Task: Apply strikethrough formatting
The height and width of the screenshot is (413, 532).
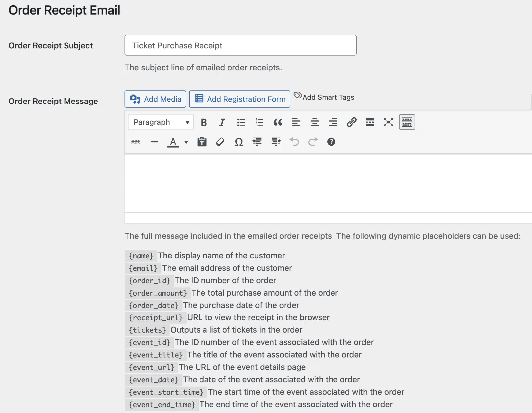Action: (x=136, y=142)
